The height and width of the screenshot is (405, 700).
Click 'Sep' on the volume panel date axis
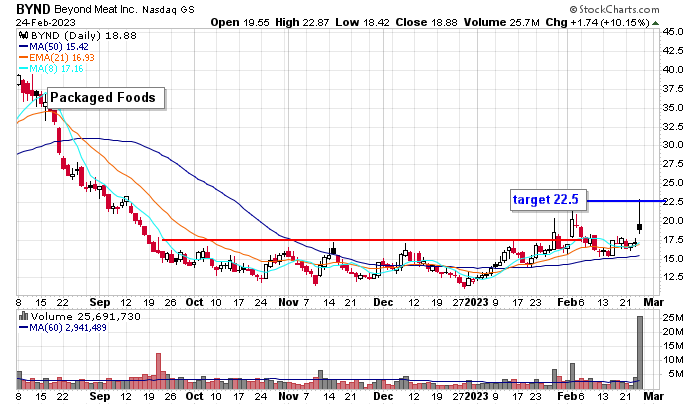[x=100, y=397]
